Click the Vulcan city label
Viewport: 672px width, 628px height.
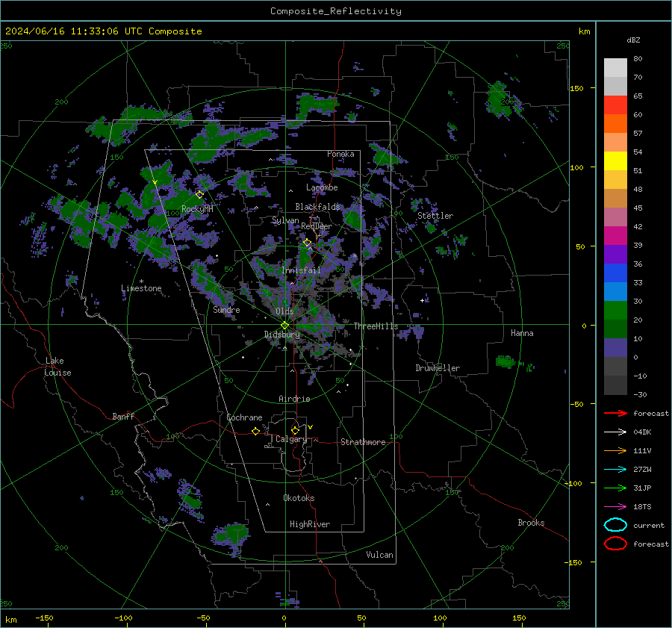[x=380, y=555]
